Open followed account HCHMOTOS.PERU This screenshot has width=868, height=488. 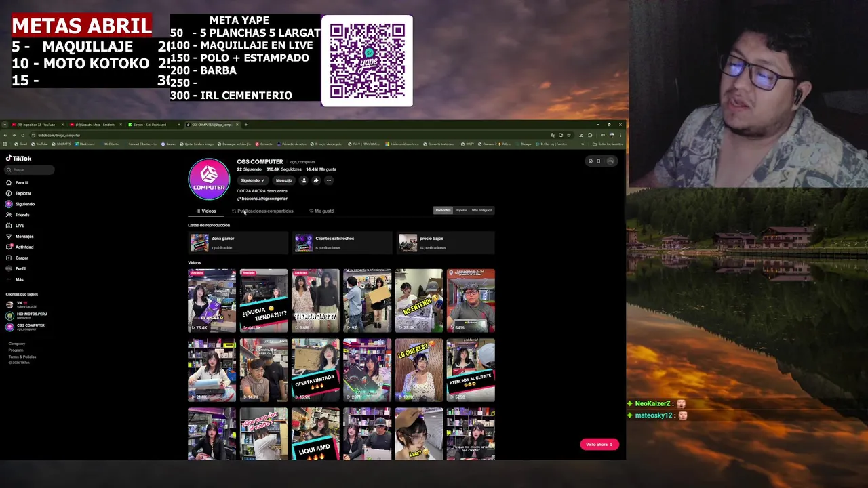[27, 315]
